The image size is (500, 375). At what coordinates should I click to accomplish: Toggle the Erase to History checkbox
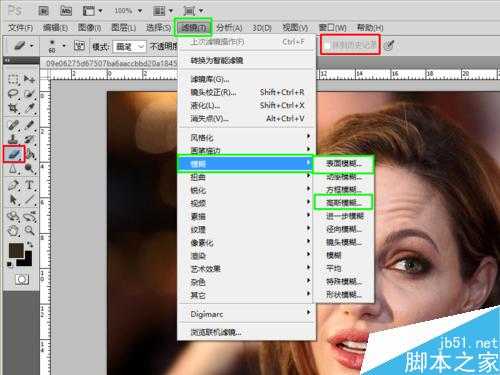click(328, 45)
